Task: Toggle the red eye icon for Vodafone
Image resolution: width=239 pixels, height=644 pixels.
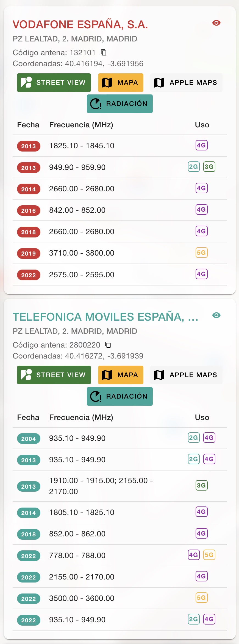Action: click(216, 23)
